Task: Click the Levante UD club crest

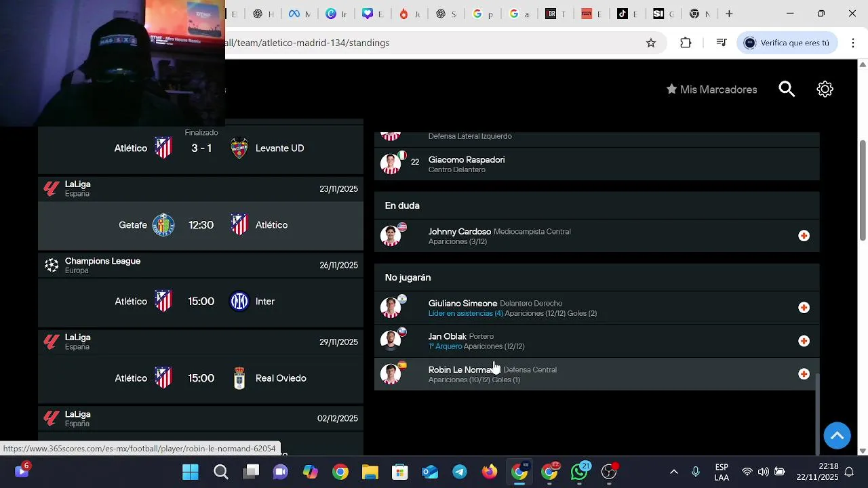Action: (x=239, y=148)
